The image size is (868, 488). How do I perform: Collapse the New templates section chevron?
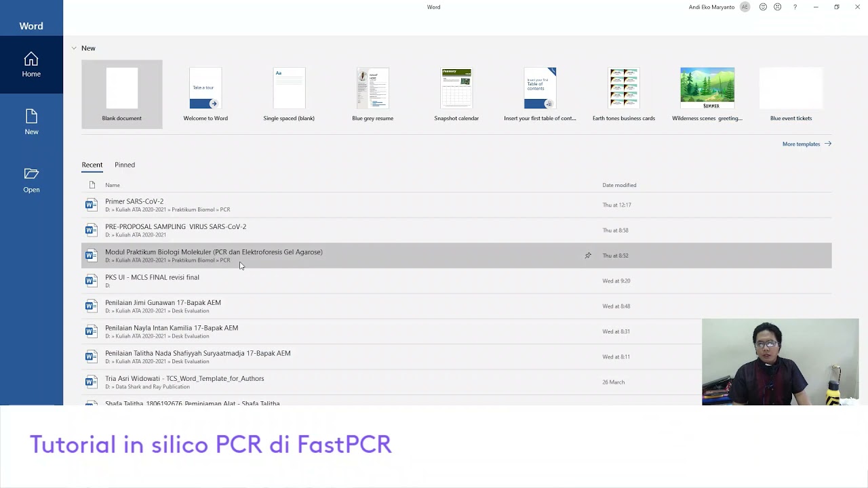(74, 48)
